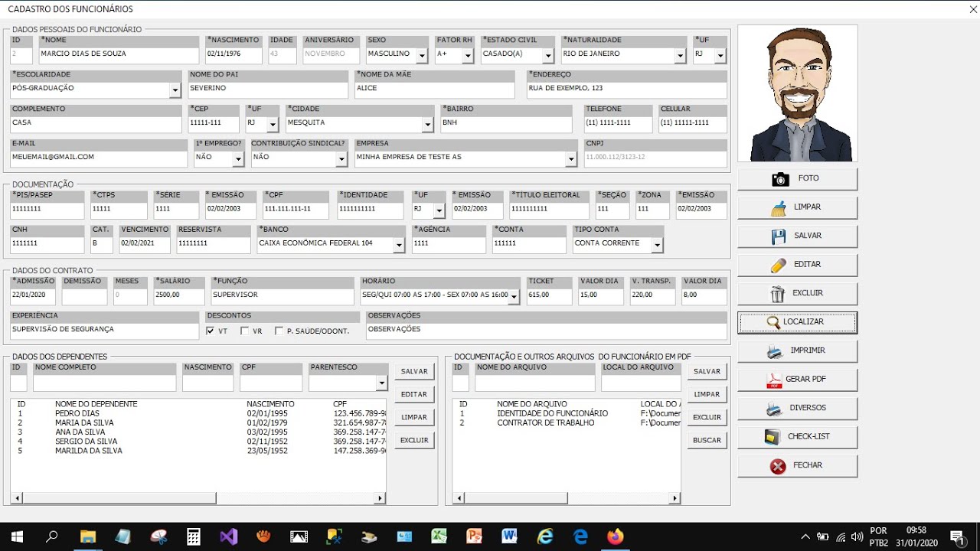Click the FECHAR red X button
This screenshot has height=551, width=980.
[x=797, y=465]
